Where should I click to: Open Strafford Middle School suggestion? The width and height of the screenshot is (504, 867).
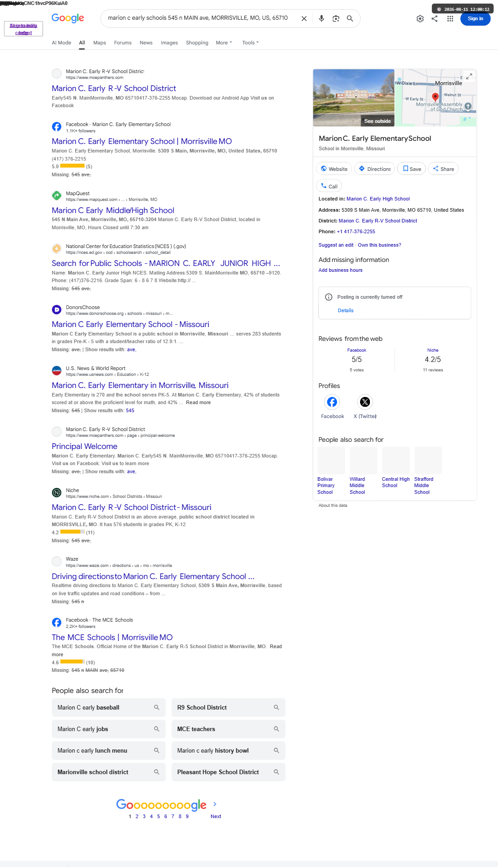coord(428,471)
